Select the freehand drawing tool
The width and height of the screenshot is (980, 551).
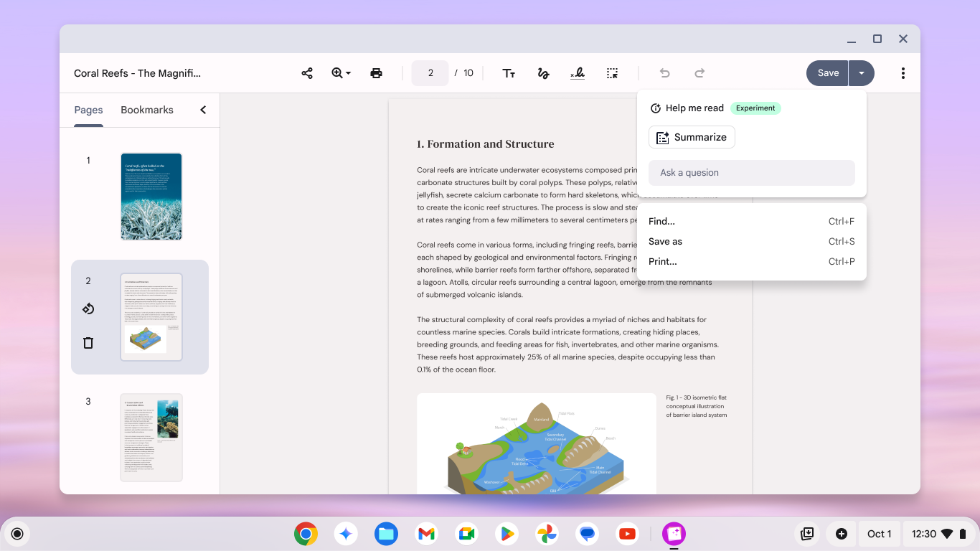[x=543, y=72]
